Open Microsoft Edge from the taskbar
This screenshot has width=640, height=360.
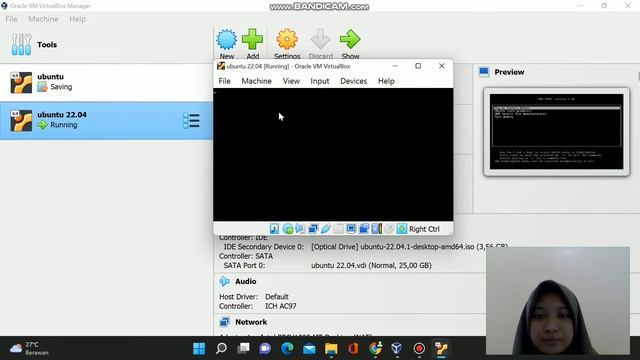287,349
